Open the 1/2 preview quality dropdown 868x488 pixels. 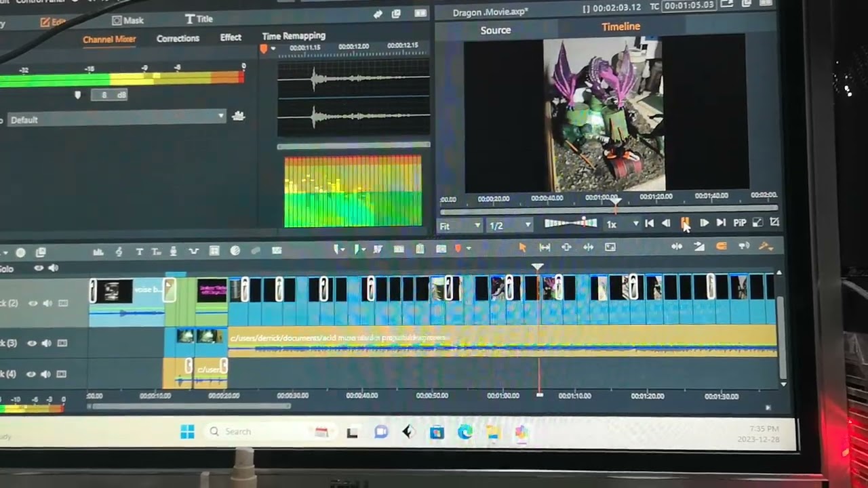[510, 225]
